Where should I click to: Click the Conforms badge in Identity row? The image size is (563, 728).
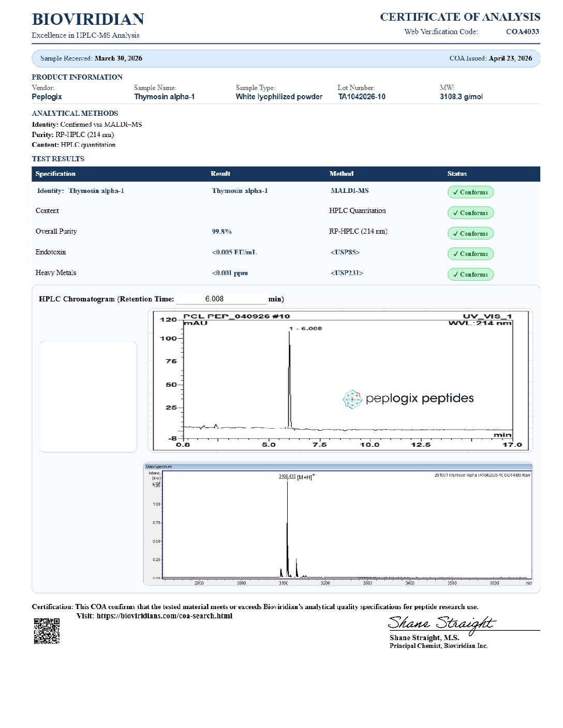(x=470, y=192)
